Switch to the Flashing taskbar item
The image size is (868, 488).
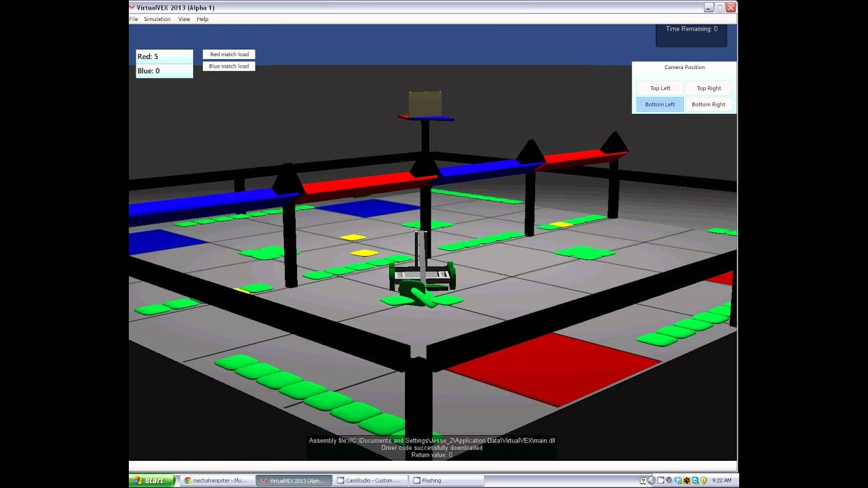tap(447, 481)
